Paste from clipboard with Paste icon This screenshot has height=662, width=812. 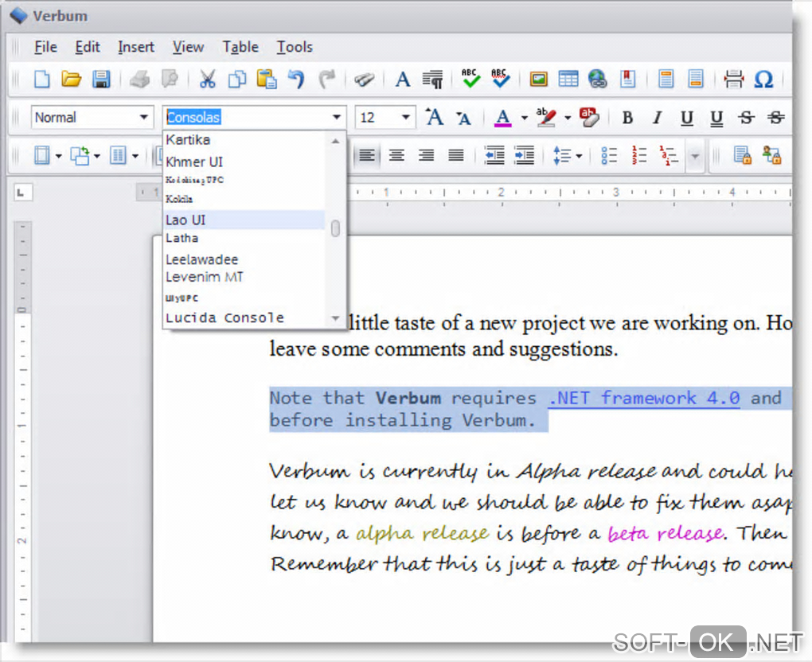pos(267,80)
